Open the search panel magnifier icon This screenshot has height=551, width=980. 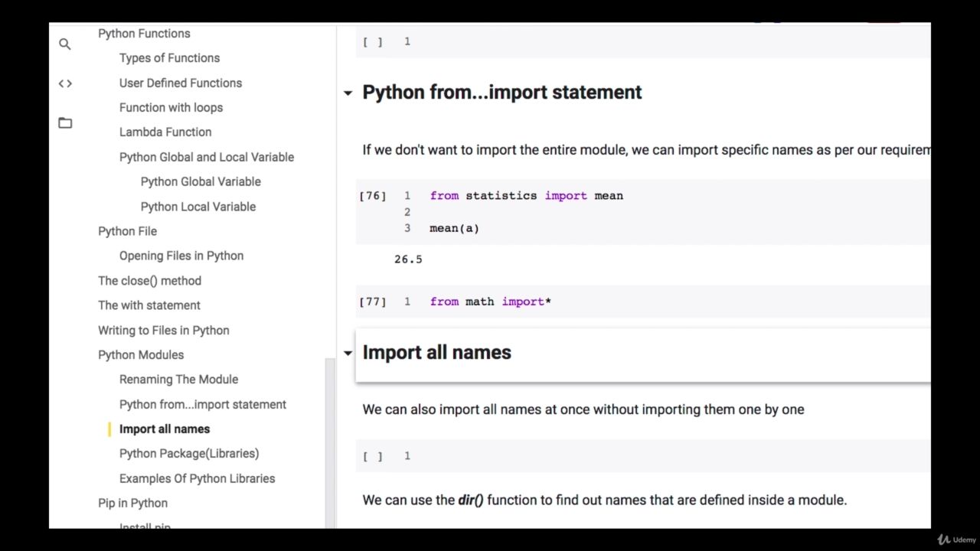tap(65, 44)
